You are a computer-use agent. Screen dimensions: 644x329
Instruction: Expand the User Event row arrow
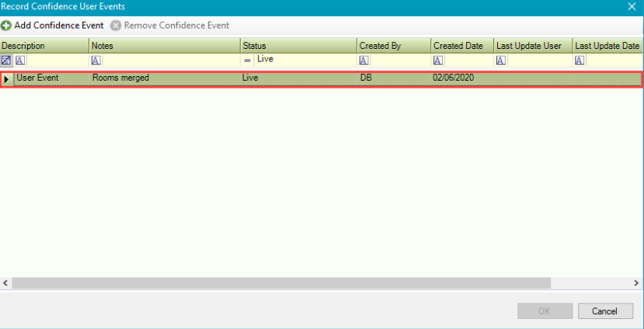(x=7, y=79)
